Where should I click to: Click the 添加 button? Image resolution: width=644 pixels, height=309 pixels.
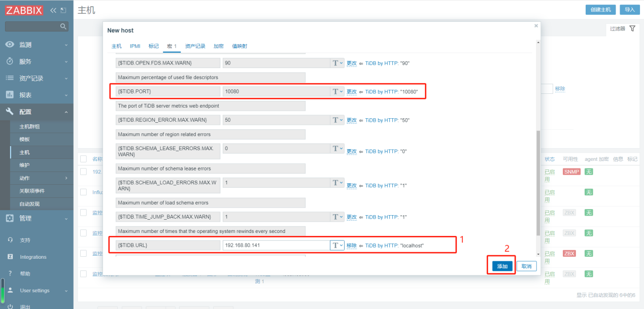(502, 266)
